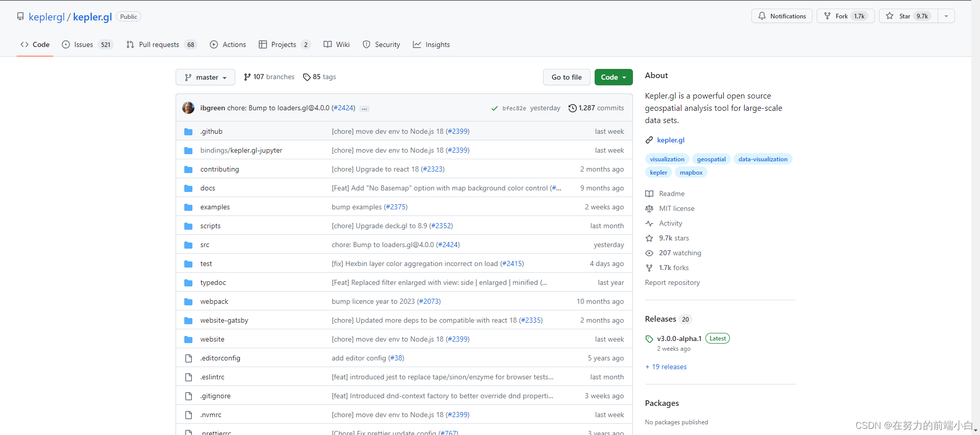Open the + 19 releases link
980x435 pixels.
[x=666, y=367]
